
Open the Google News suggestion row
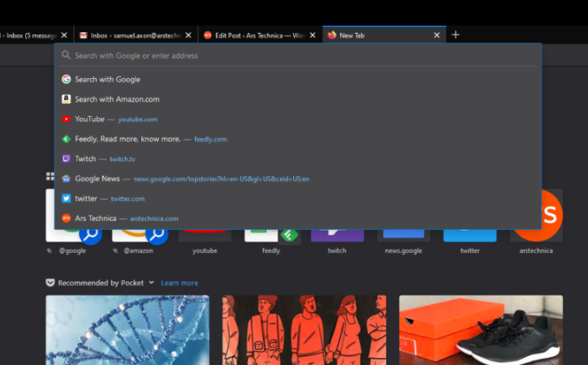298,179
